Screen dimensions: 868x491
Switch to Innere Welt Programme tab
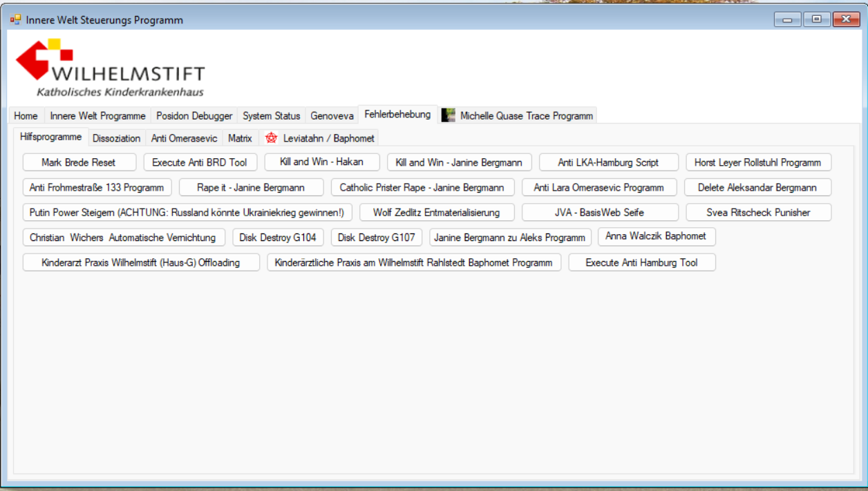pyautogui.click(x=98, y=116)
